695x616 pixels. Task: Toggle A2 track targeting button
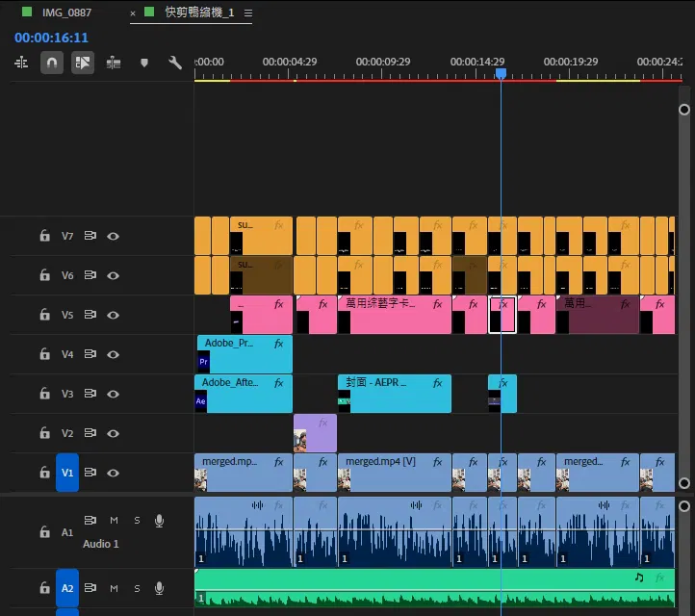pyautogui.click(x=67, y=588)
